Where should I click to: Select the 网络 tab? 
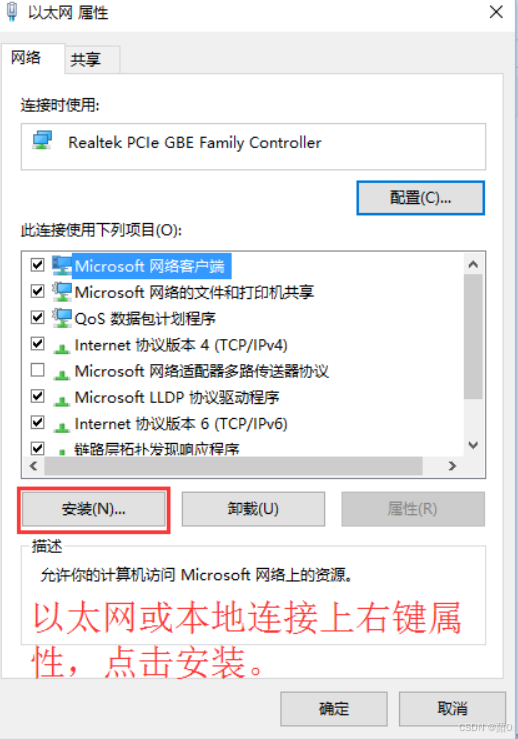(x=26, y=57)
